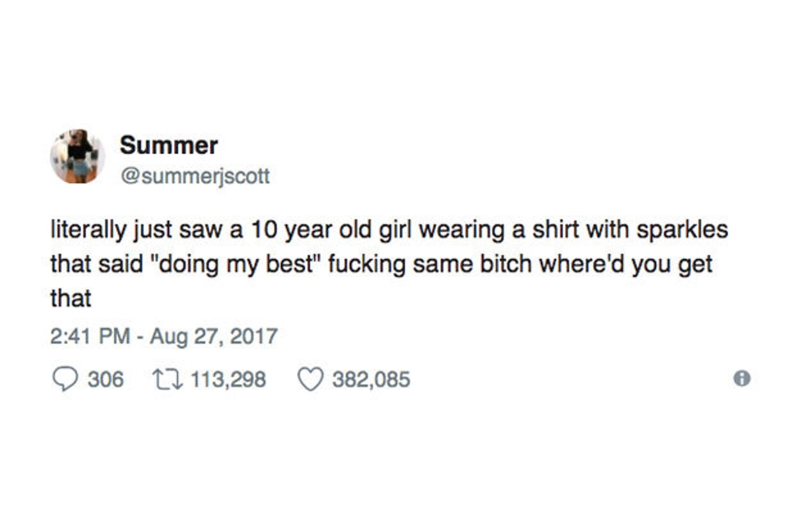Click the display name Summer
Screen dimensions: 801x532
coord(169,145)
